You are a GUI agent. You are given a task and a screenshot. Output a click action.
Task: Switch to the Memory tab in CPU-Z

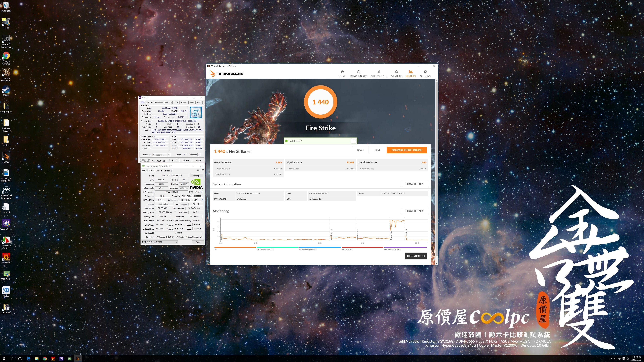pyautogui.click(x=168, y=102)
